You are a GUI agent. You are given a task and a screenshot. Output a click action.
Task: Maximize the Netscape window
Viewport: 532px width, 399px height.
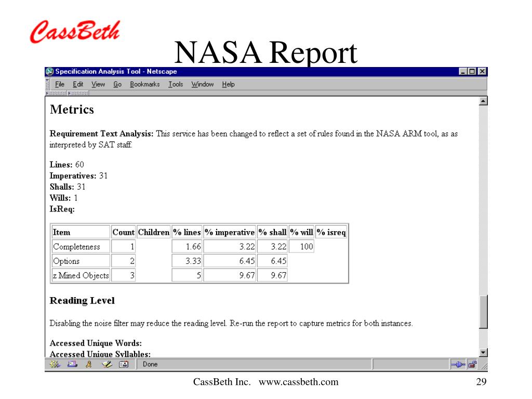tap(472, 71)
